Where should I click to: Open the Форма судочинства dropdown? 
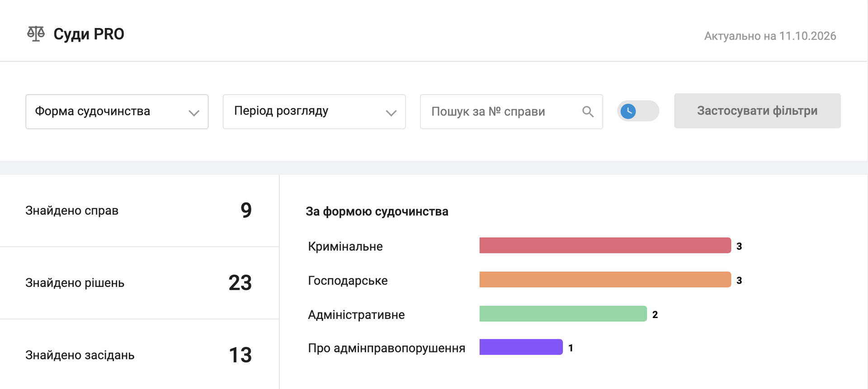(117, 112)
